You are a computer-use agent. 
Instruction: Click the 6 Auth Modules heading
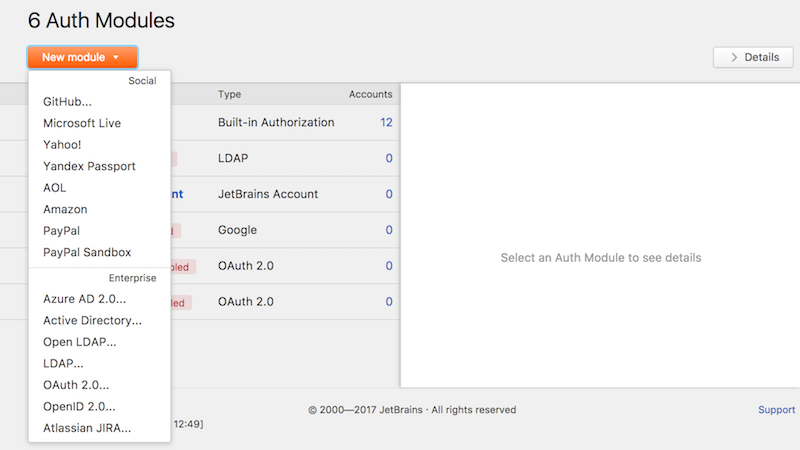pyautogui.click(x=101, y=20)
